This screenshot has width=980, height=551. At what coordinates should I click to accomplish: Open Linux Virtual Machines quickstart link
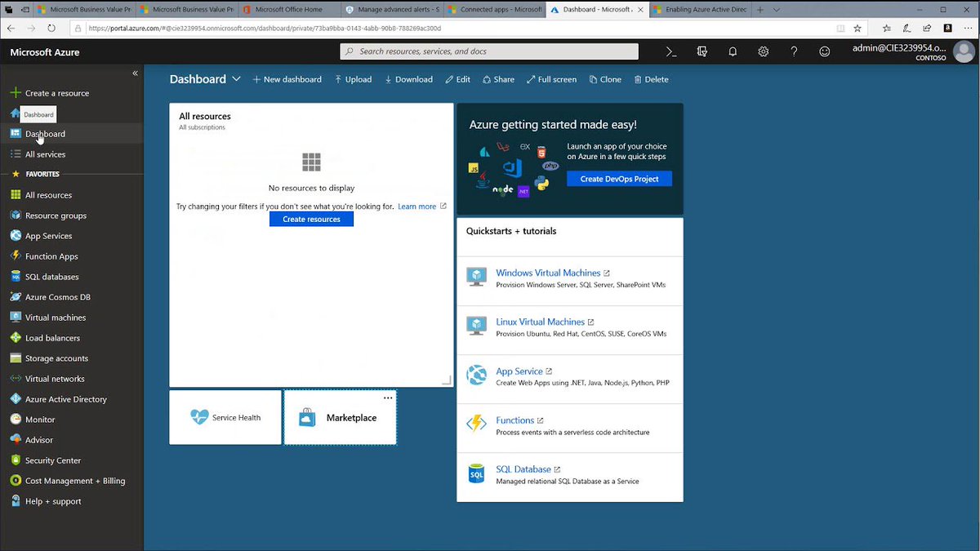(540, 322)
